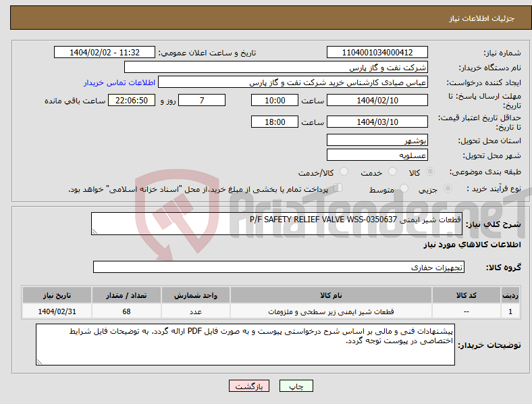
Task: Click the تاریخ و ساعت اعلان عمومی label
Action: coord(207,53)
